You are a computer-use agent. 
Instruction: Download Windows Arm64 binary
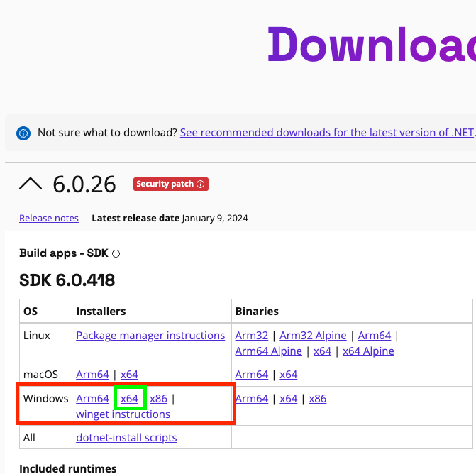pyautogui.click(x=252, y=399)
